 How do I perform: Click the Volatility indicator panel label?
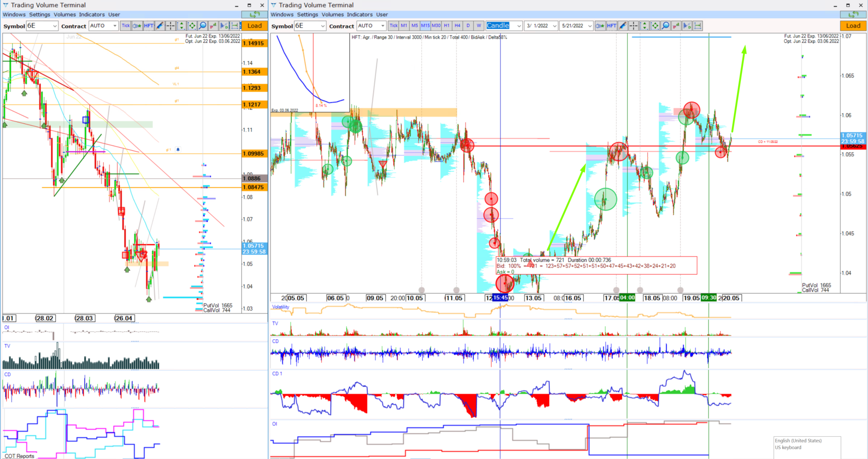(281, 307)
